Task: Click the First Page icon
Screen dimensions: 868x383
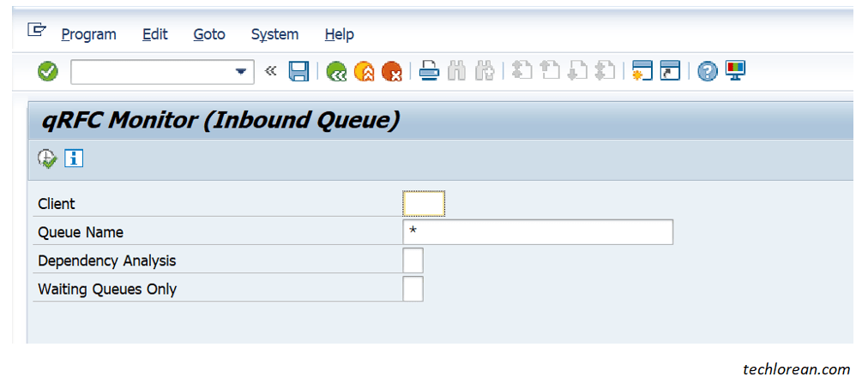Action: (x=522, y=71)
